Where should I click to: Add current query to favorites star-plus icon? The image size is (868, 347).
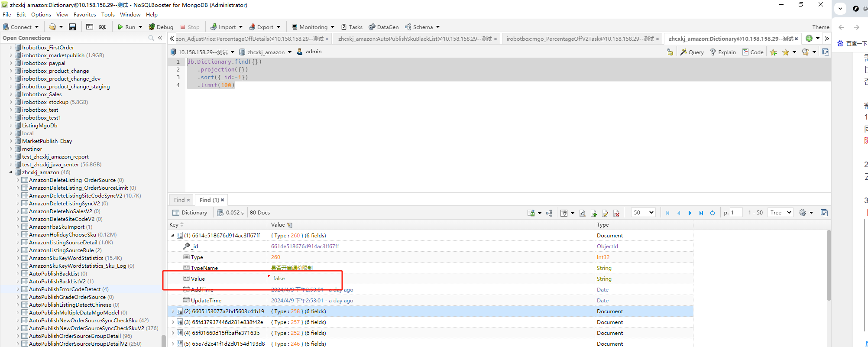click(x=774, y=52)
